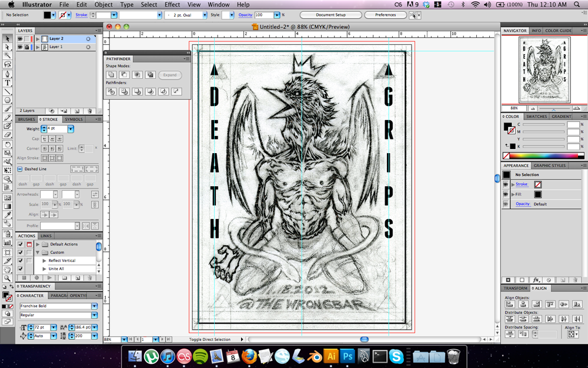Switch to the Swatches tab

pyautogui.click(x=536, y=117)
